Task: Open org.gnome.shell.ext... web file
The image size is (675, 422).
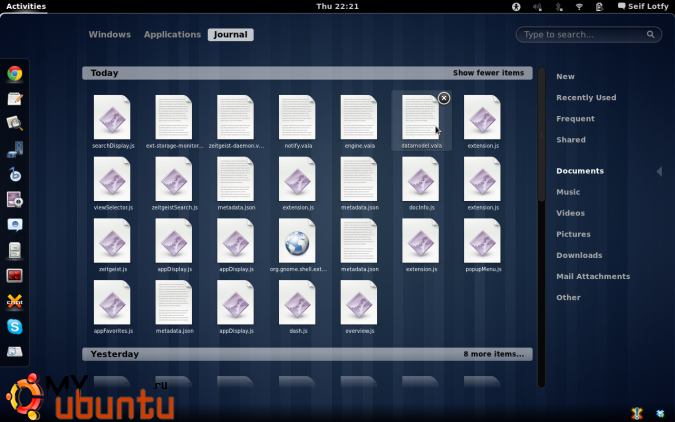Action: pyautogui.click(x=297, y=245)
